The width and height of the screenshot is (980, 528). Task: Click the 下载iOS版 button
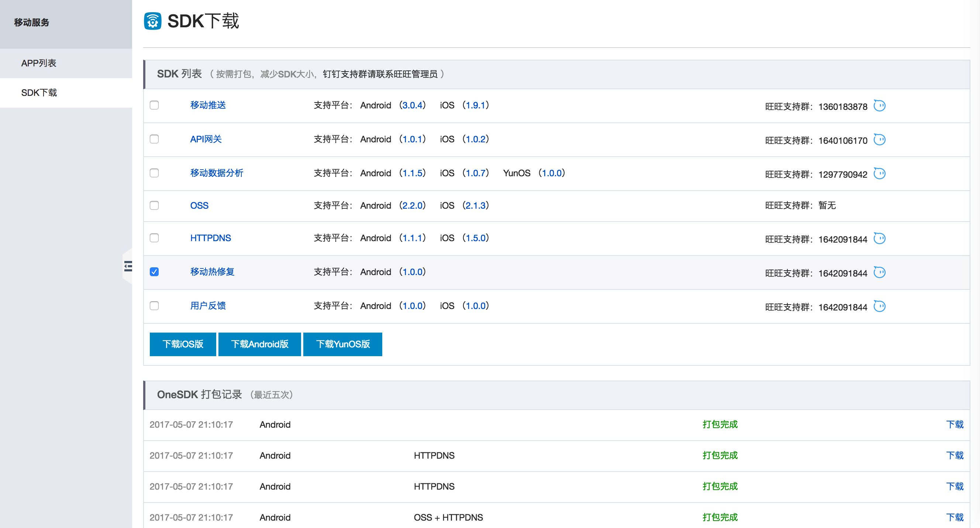(x=183, y=344)
